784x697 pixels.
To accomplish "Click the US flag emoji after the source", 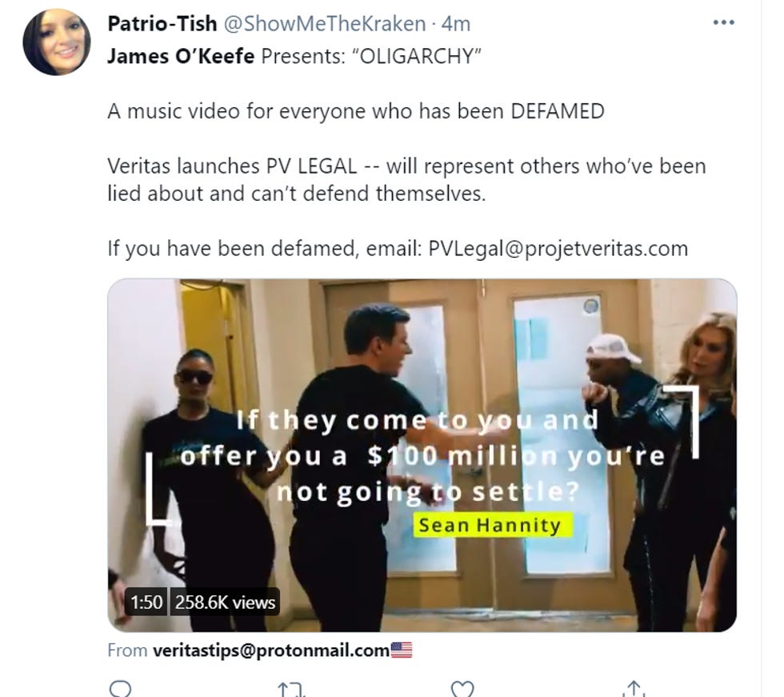I will click(401, 650).
